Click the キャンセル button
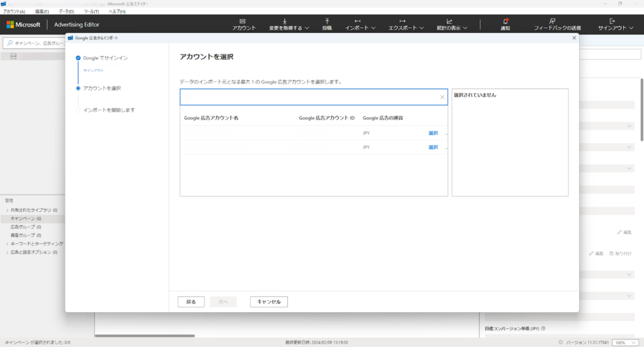 coord(269,302)
